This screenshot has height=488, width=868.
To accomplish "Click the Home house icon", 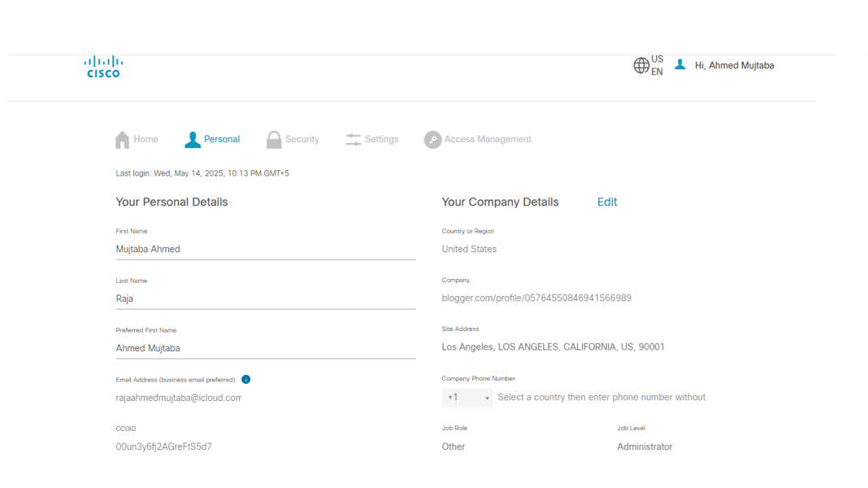I will (123, 140).
